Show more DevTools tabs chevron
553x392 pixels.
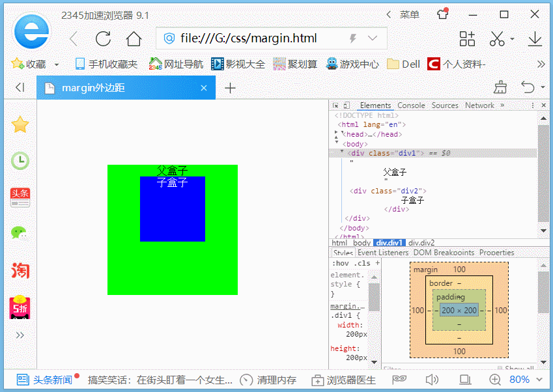(x=502, y=105)
